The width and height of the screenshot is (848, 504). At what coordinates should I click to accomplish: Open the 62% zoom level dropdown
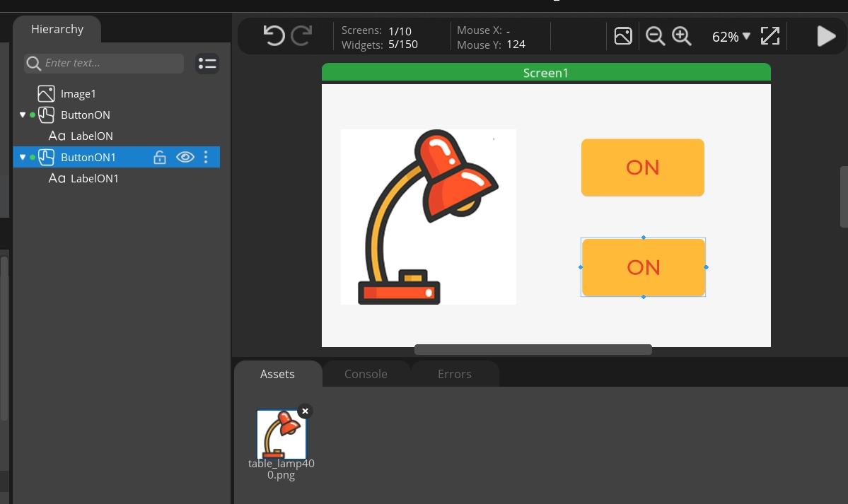[731, 37]
